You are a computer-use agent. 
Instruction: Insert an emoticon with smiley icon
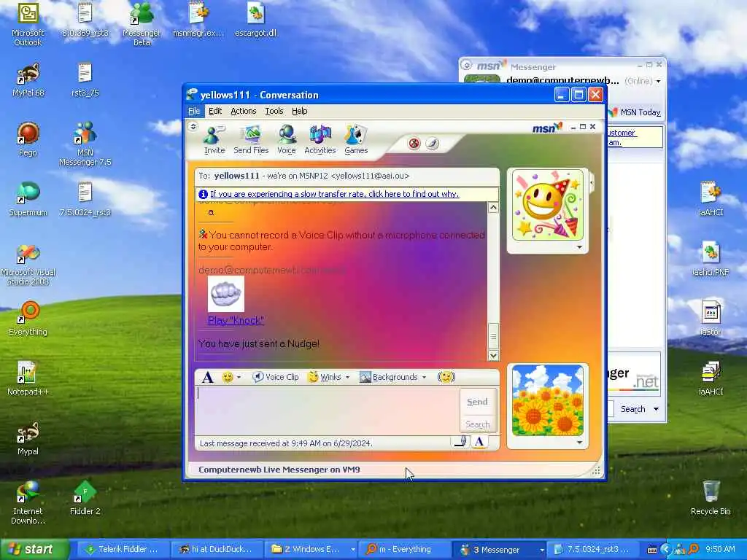pos(228,377)
